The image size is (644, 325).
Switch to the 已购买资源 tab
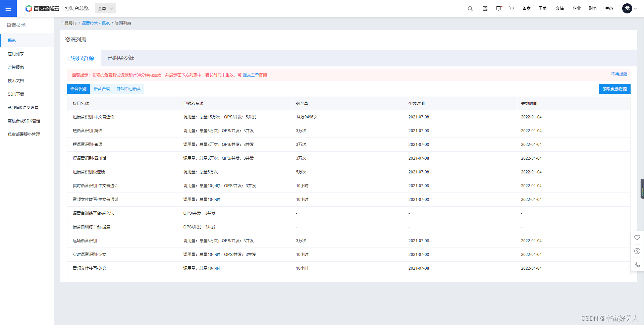tap(121, 58)
